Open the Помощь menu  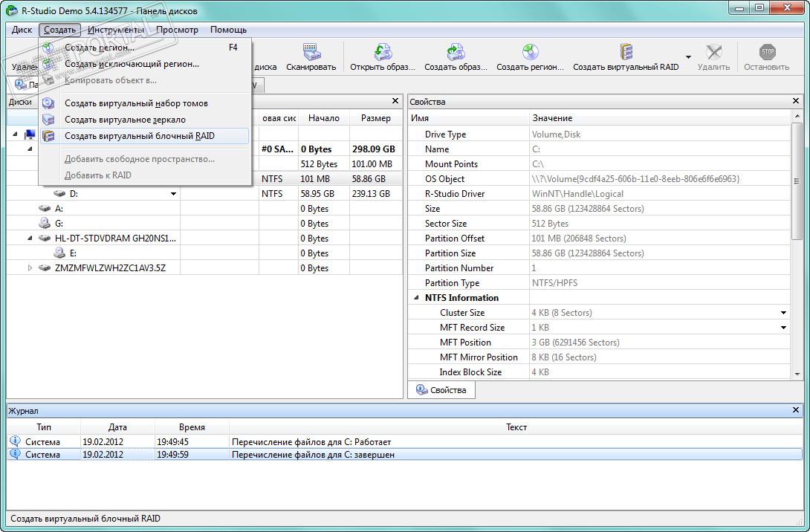[x=228, y=30]
